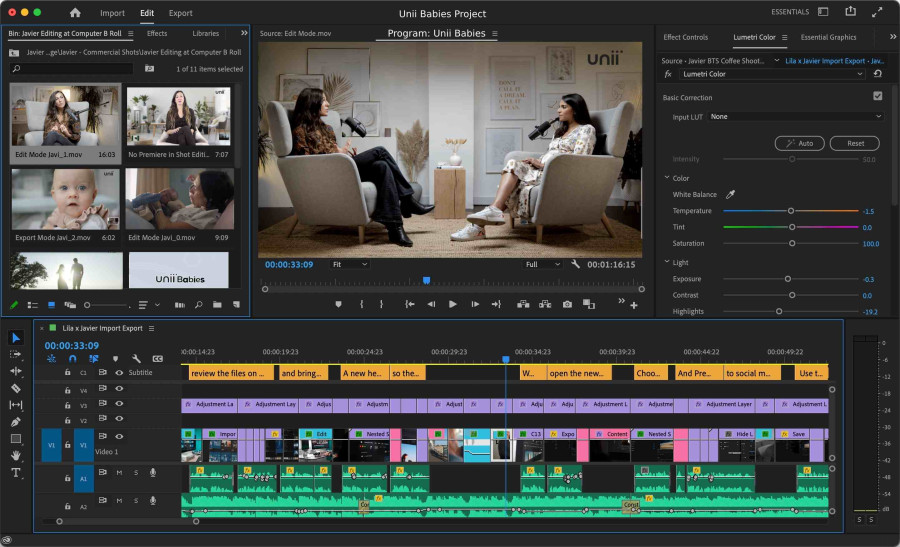Toggle the Basic Correction checkbox
Image resolution: width=900 pixels, height=547 pixels.
[x=878, y=96]
